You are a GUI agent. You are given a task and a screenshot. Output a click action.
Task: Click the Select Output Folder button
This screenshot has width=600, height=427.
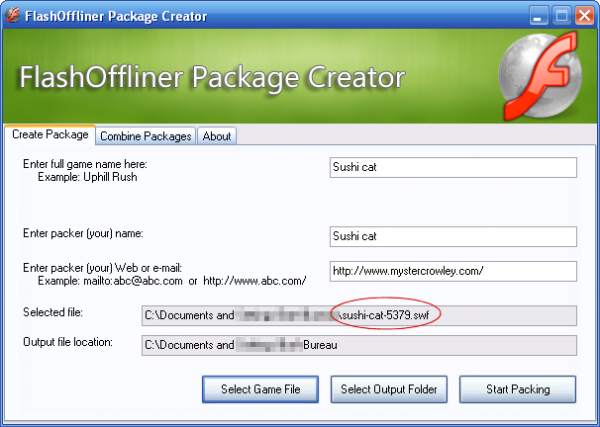click(x=389, y=389)
